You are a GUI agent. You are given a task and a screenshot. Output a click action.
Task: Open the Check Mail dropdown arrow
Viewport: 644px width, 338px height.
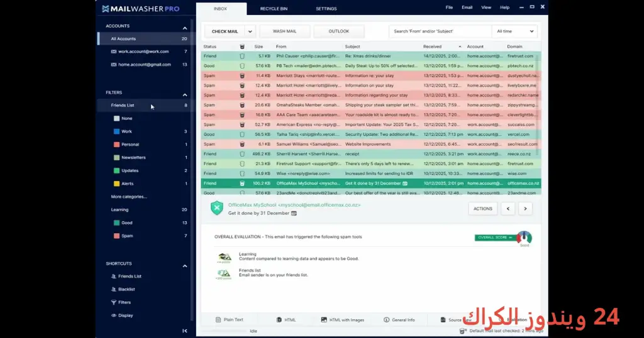coord(250,31)
